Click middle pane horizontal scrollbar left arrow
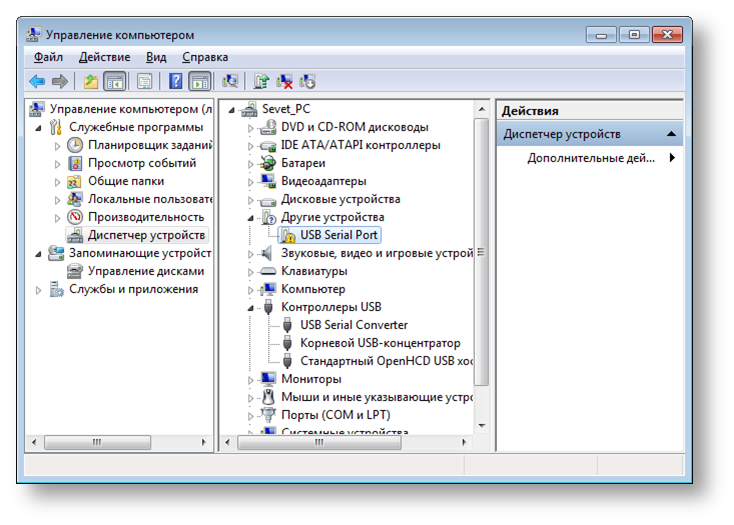 (x=228, y=442)
